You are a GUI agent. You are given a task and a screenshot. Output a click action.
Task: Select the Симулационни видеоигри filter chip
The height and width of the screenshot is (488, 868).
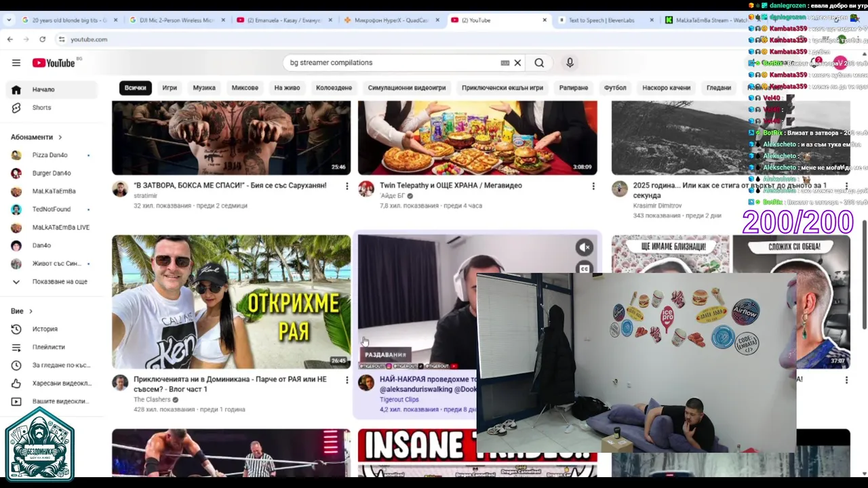pos(407,87)
